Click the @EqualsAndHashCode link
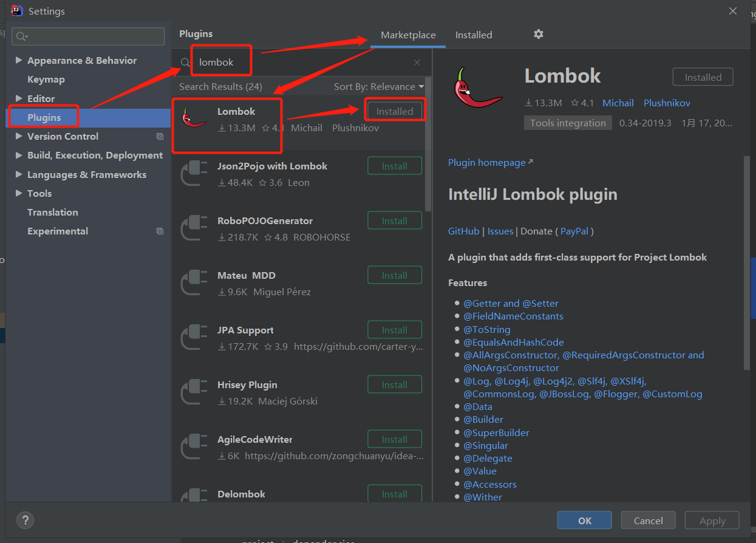The height and width of the screenshot is (543, 756). 514,343
